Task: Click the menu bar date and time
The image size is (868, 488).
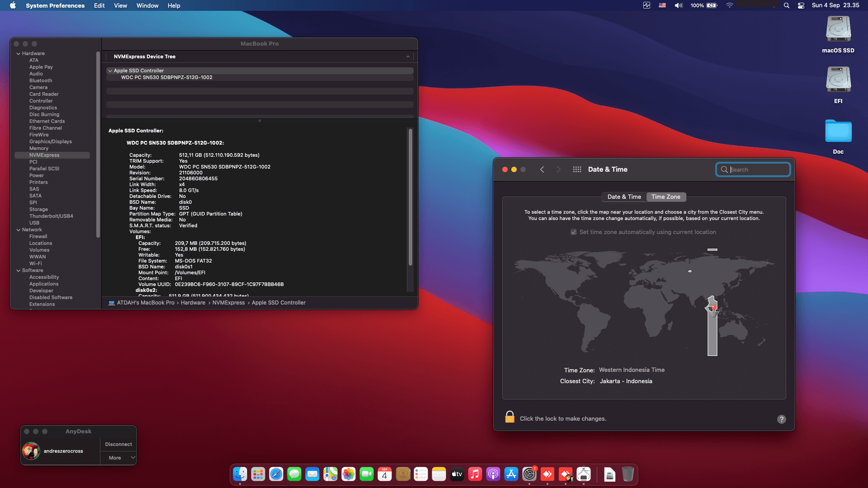Action: coord(835,5)
